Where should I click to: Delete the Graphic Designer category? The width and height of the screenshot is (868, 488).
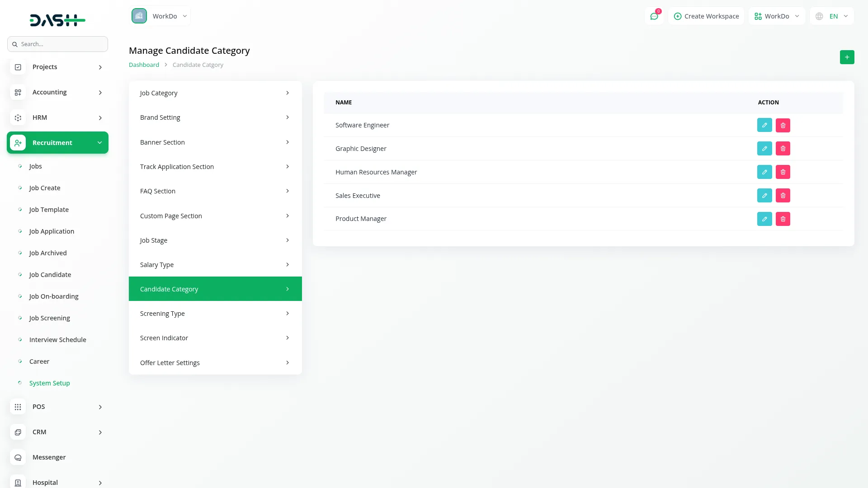tap(783, 149)
